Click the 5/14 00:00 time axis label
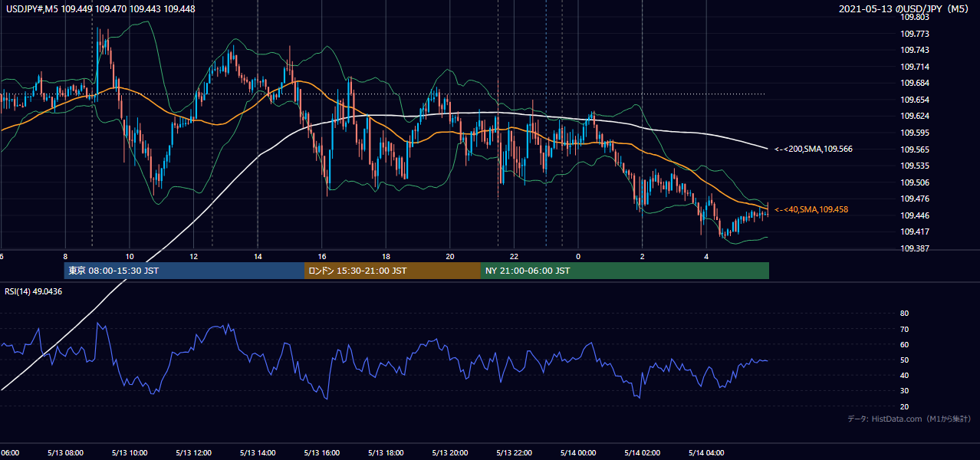This screenshot has width=980, height=460. 577,452
